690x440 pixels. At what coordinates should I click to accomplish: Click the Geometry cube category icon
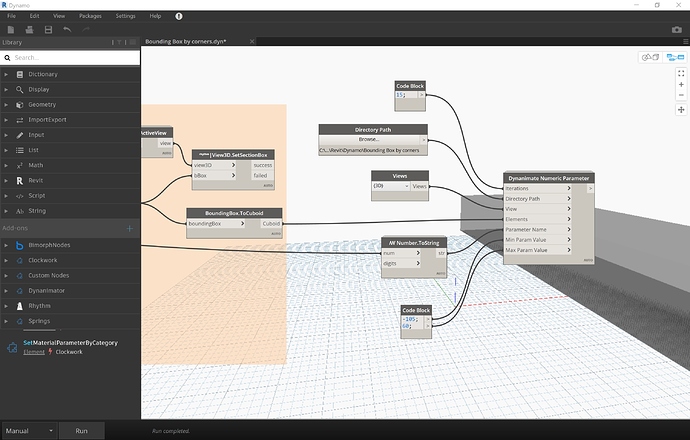pyautogui.click(x=19, y=105)
